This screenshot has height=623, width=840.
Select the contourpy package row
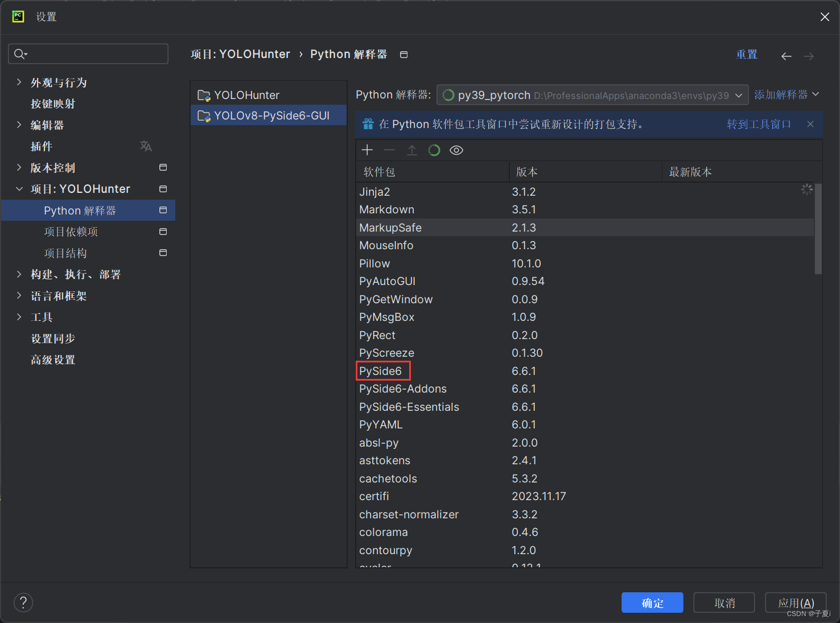[585, 550]
